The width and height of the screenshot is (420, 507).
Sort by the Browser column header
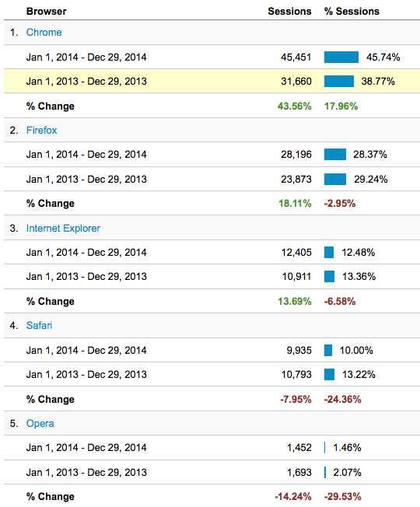coord(46,12)
